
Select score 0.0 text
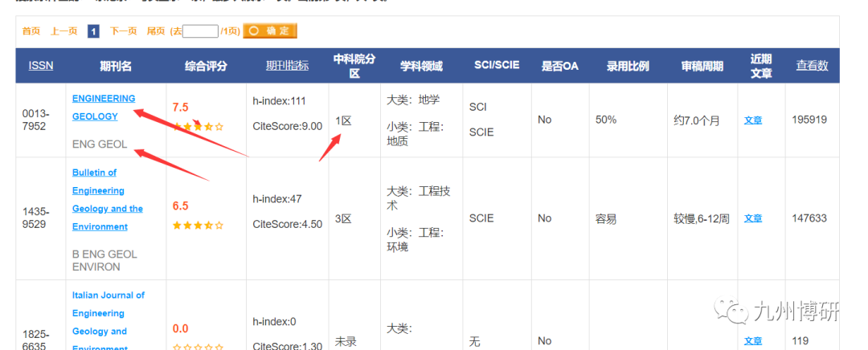click(x=181, y=328)
